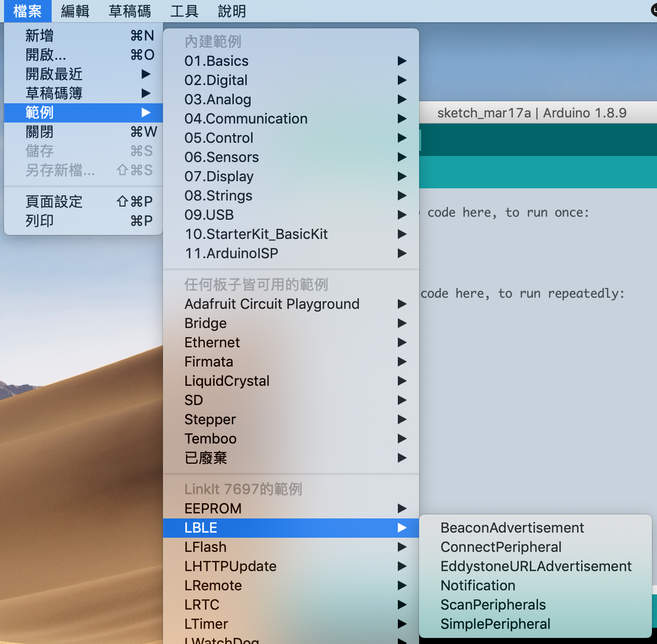Open the LHTTPUpdate examples submenu
Viewport: 657px width, 644px height.
[x=291, y=566]
